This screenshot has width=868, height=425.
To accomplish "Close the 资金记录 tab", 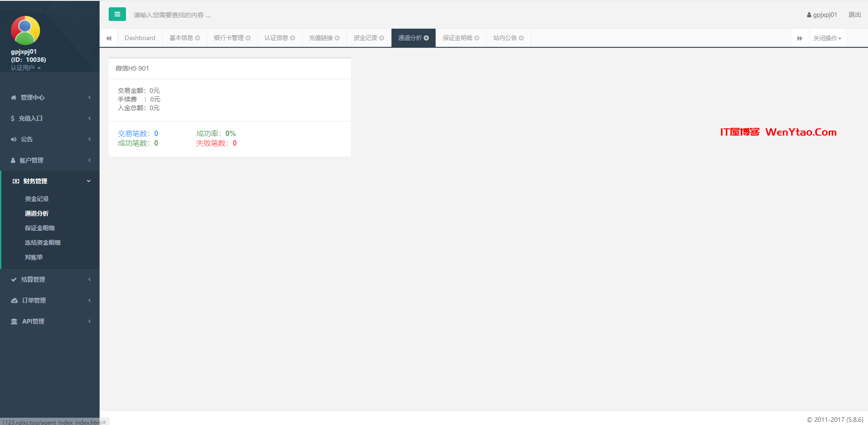I will pyautogui.click(x=382, y=38).
